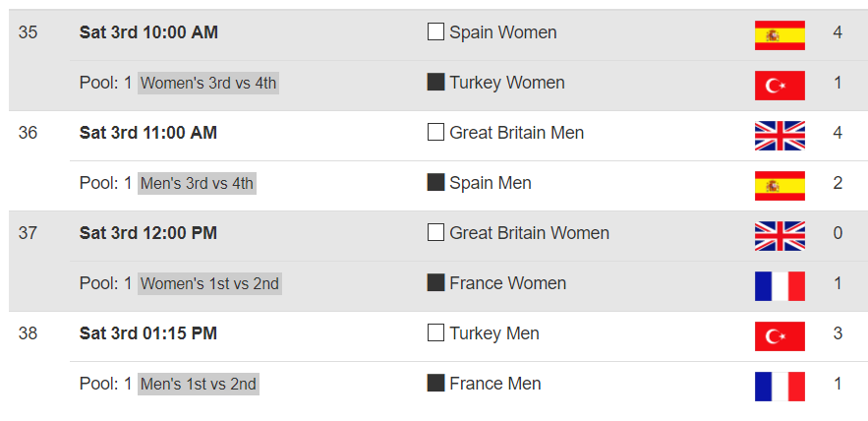Click the white square beside Spain Women
Image resolution: width=868 pixels, height=421 pixels.
[x=436, y=32]
